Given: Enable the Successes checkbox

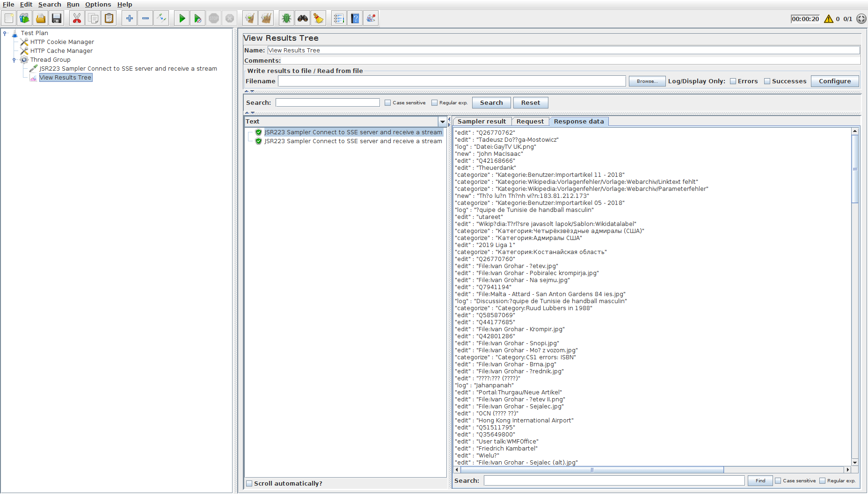Looking at the screenshot, I should point(767,81).
